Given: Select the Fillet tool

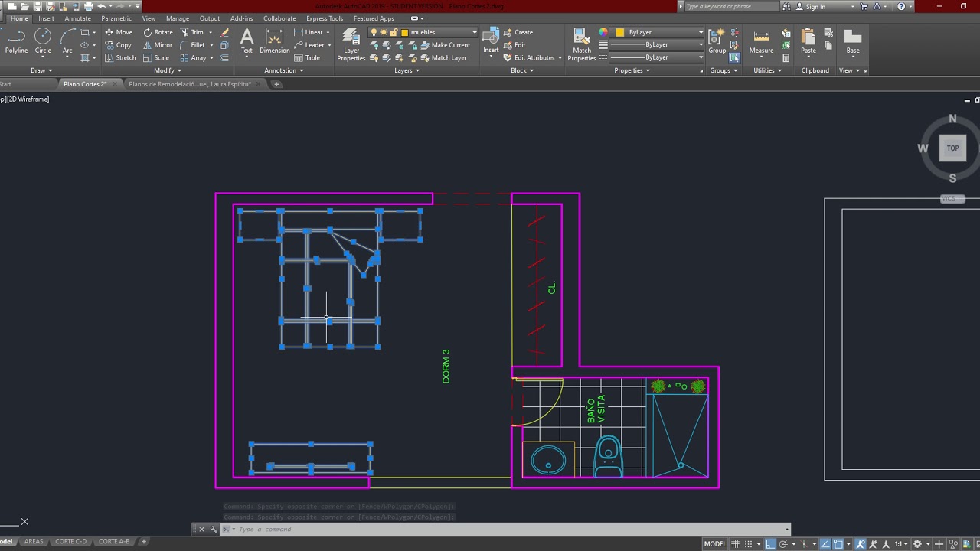Looking at the screenshot, I should click(x=192, y=44).
